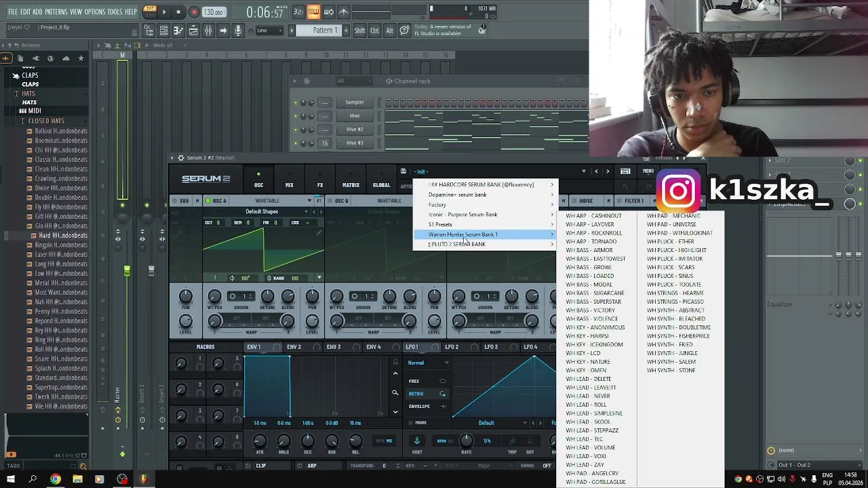Click the envelope zoom magnifier icon

coord(395,392)
